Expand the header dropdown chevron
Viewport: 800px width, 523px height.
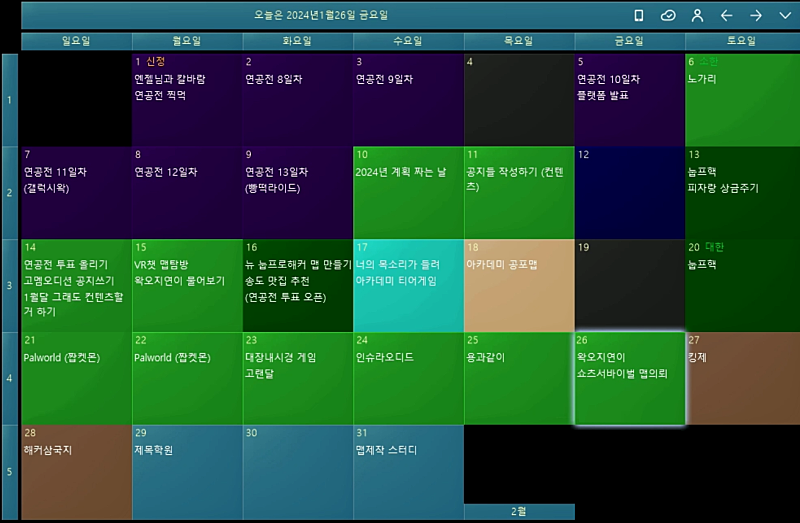(x=784, y=15)
